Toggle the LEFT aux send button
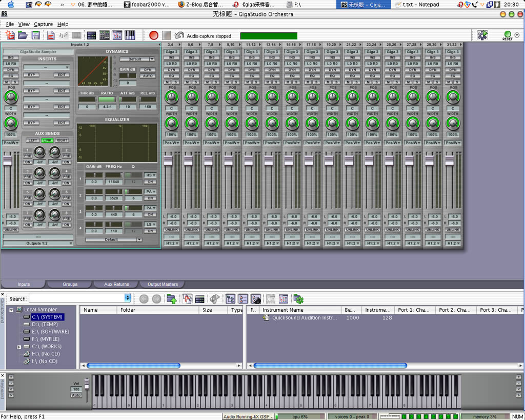525x420 pixels. pos(32,141)
